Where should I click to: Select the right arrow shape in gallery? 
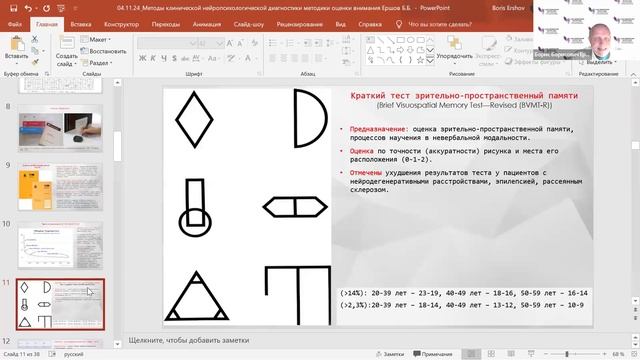click(x=400, y=50)
